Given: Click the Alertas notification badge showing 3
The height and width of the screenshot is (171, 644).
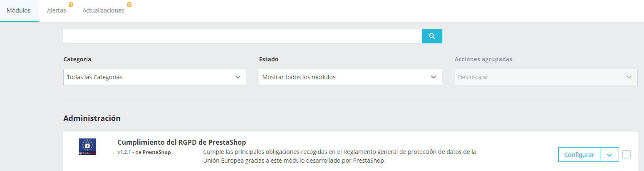Looking at the screenshot, I should (71, 5).
